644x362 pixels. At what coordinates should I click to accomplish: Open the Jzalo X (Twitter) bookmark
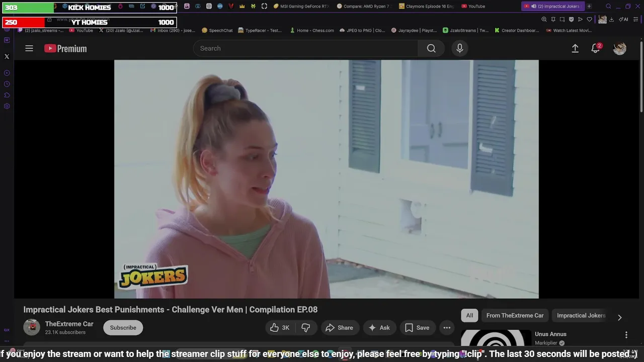click(x=121, y=30)
